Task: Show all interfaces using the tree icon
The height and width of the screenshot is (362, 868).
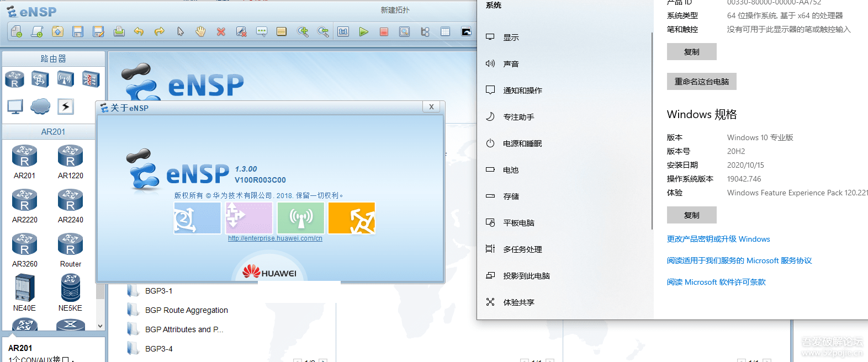Action: [x=425, y=31]
